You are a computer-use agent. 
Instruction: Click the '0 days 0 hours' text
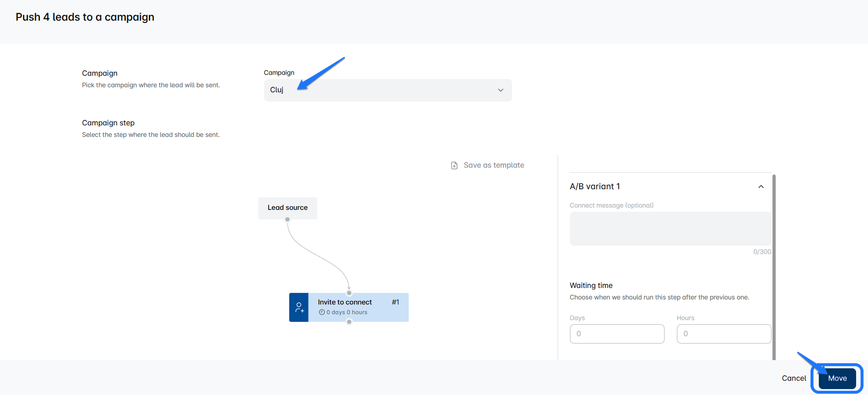(x=347, y=312)
